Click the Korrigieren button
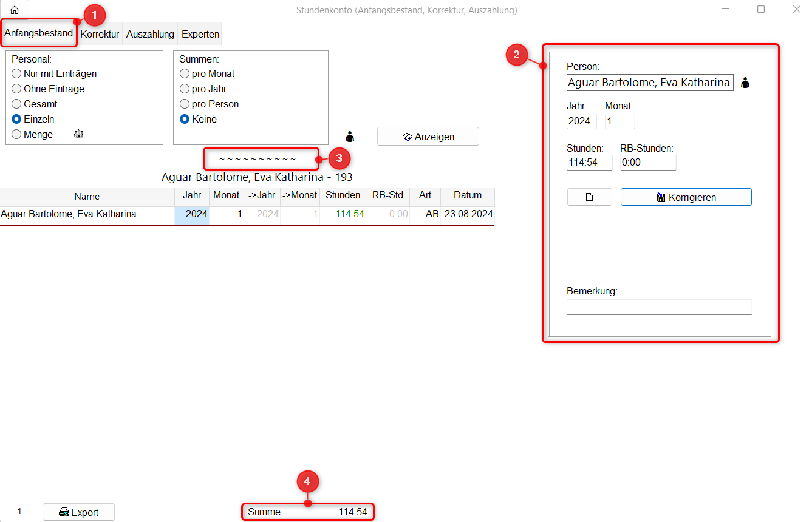 [686, 197]
